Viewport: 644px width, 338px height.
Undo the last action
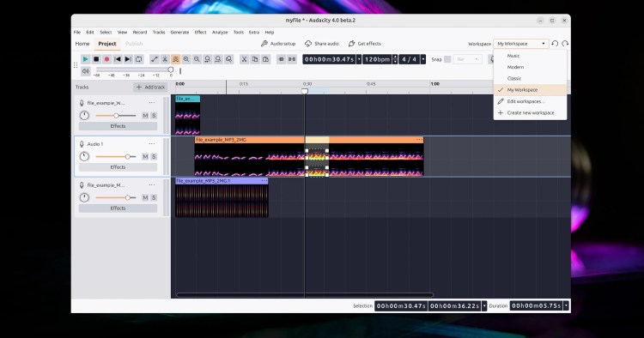tap(555, 44)
